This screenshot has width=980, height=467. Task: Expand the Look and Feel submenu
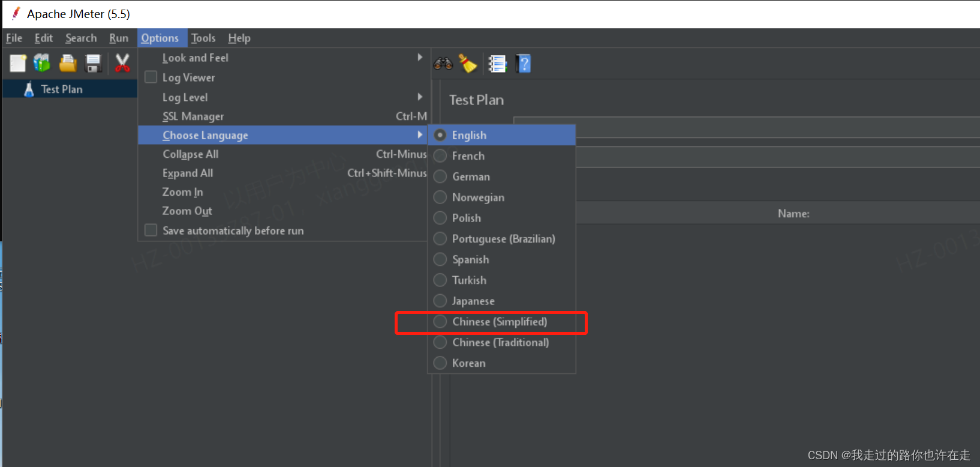coord(282,58)
